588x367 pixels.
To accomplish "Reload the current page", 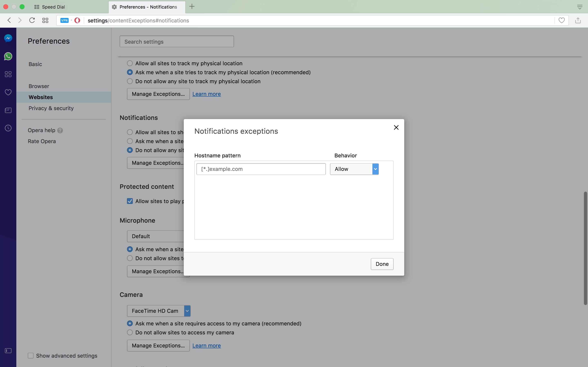I will 32,20.
